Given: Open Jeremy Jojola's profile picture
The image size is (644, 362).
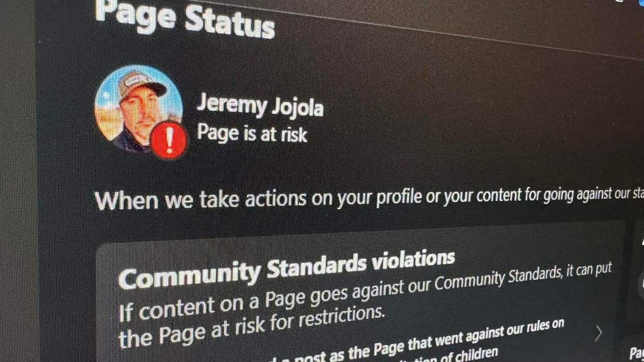Looking at the screenshot, I should 138,109.
